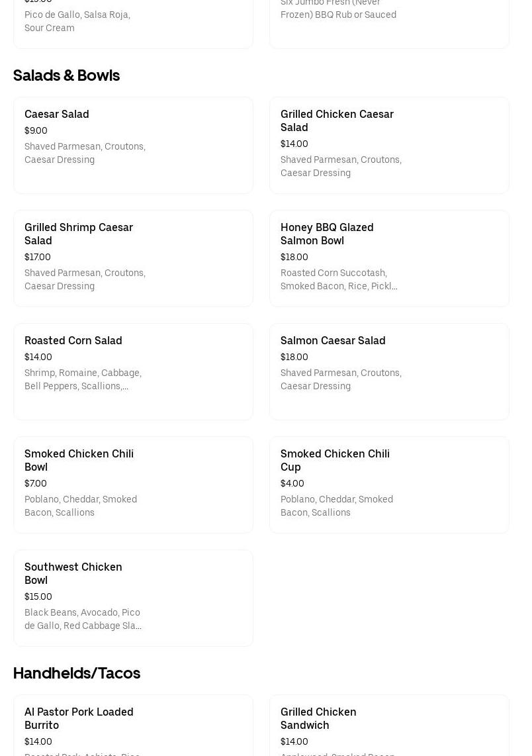Open the Caesar Salad menu item

[133, 145]
